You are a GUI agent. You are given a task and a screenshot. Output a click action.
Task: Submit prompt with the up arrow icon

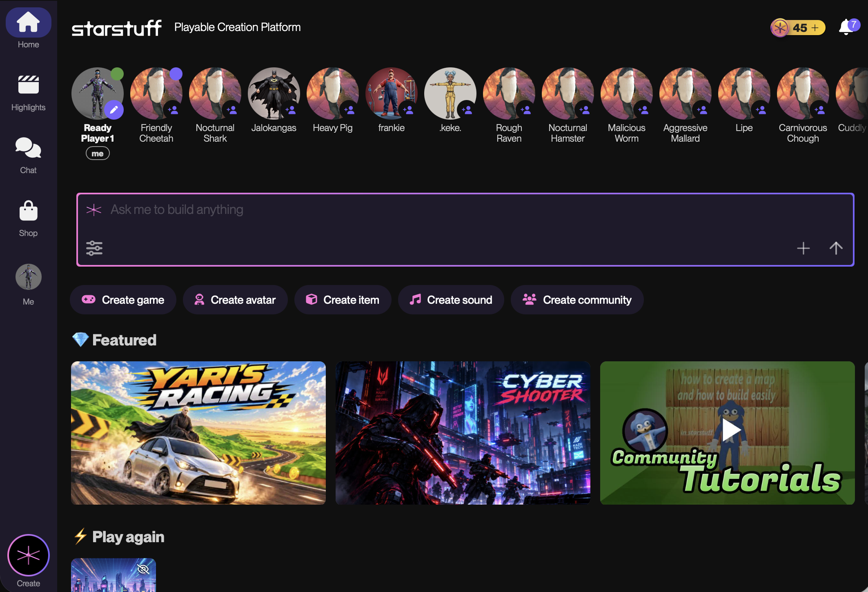tap(836, 248)
